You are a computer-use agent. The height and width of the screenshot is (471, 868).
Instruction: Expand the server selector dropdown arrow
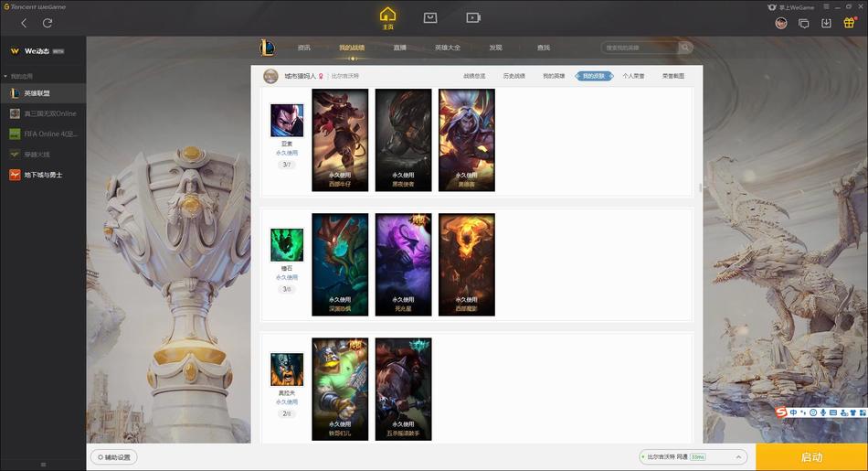click(738, 457)
